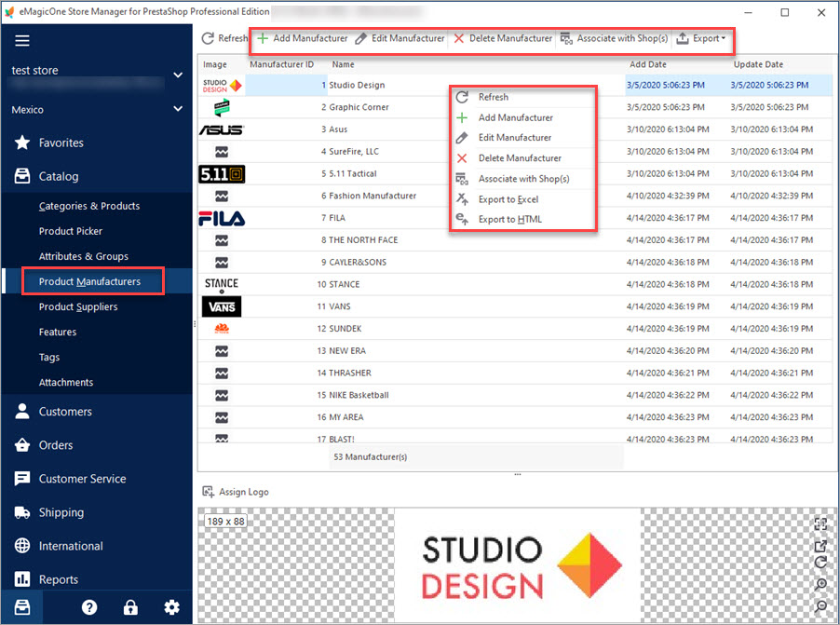Click Add Manufacturer in the toolbar

click(x=303, y=38)
